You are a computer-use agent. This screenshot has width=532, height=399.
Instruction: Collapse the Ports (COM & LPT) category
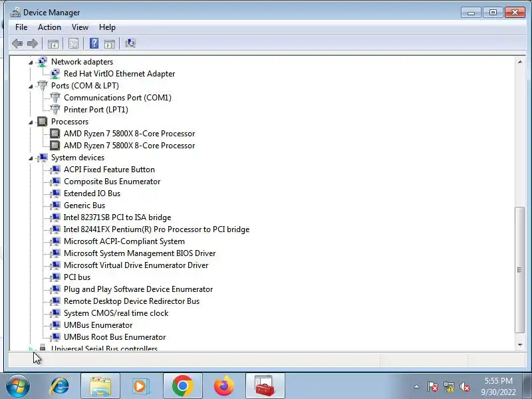pos(31,86)
